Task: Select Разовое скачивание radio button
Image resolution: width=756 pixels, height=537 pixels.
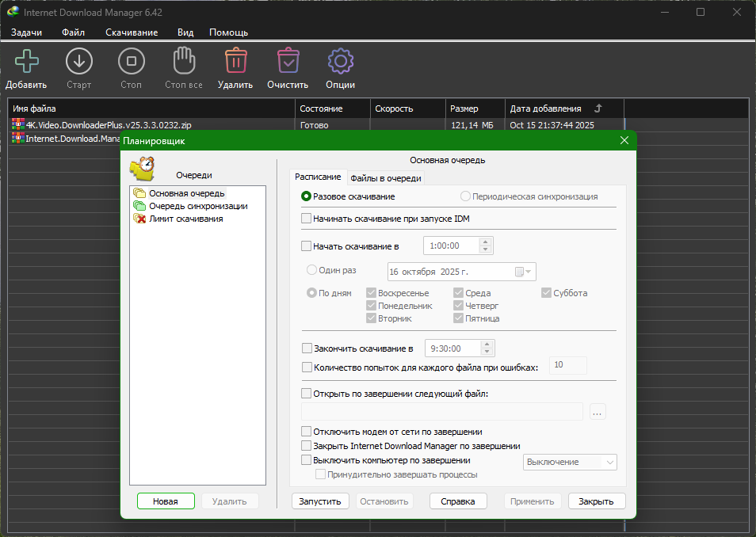Action: click(x=307, y=196)
